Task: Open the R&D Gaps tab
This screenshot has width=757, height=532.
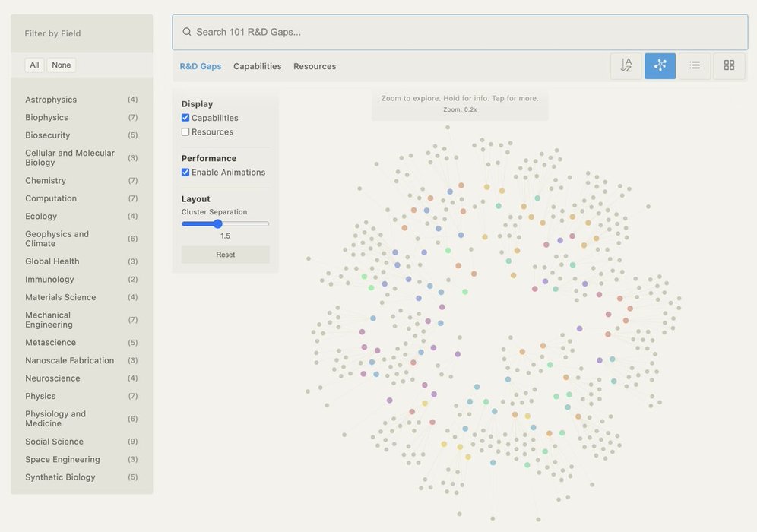Action: (201, 67)
